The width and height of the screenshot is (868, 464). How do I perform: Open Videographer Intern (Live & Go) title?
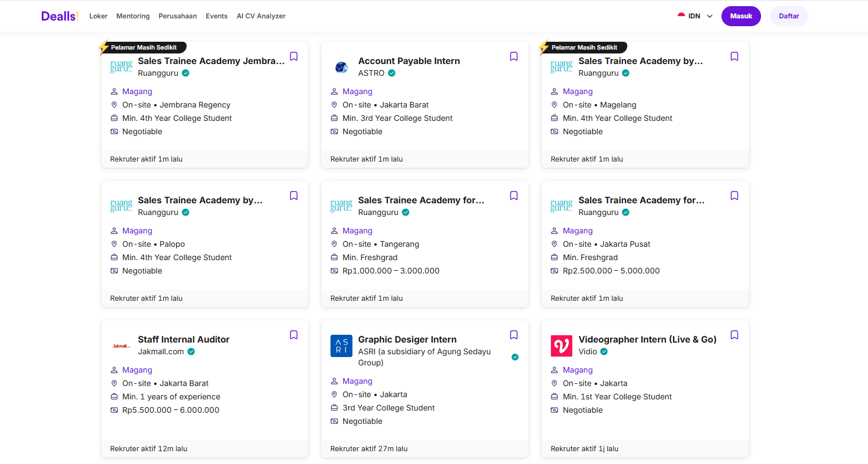coord(647,339)
